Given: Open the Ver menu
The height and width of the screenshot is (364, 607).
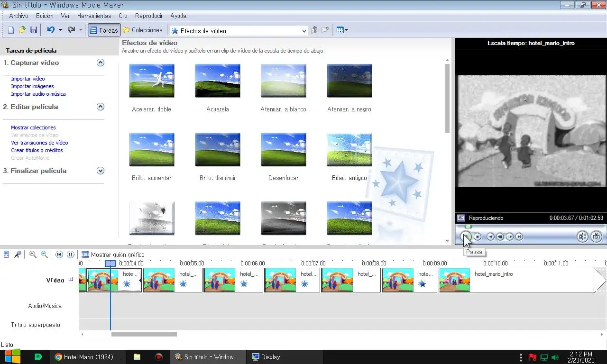Looking at the screenshot, I should tap(65, 16).
